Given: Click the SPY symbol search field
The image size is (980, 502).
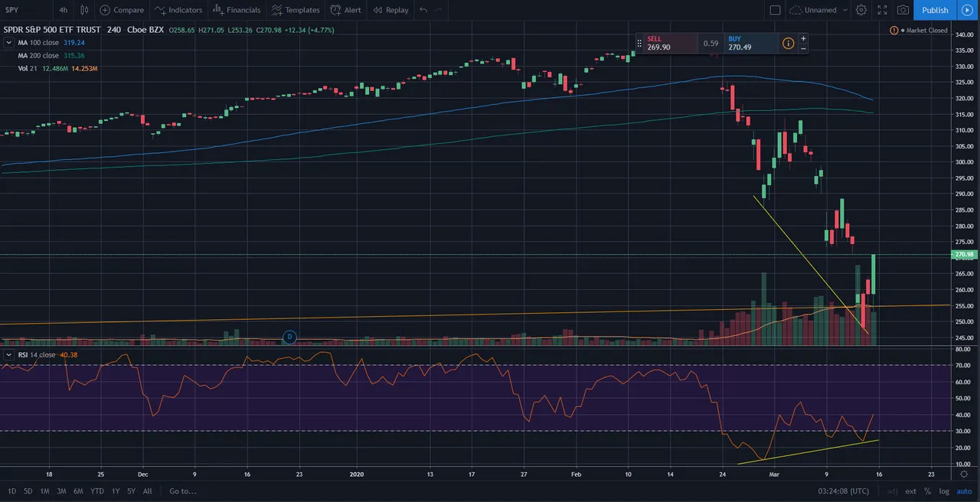Looking at the screenshot, I should 28,10.
